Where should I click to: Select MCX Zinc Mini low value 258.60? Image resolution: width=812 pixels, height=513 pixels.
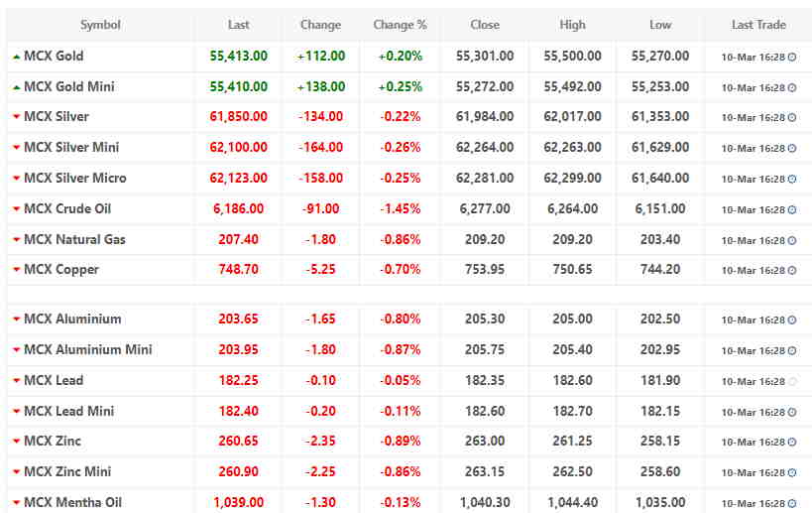660,471
